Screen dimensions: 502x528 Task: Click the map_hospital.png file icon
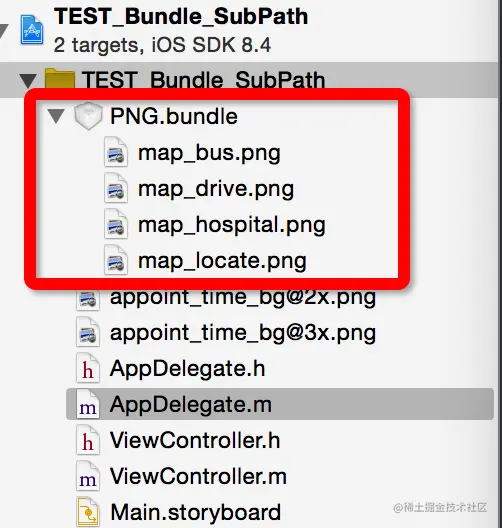click(116, 224)
